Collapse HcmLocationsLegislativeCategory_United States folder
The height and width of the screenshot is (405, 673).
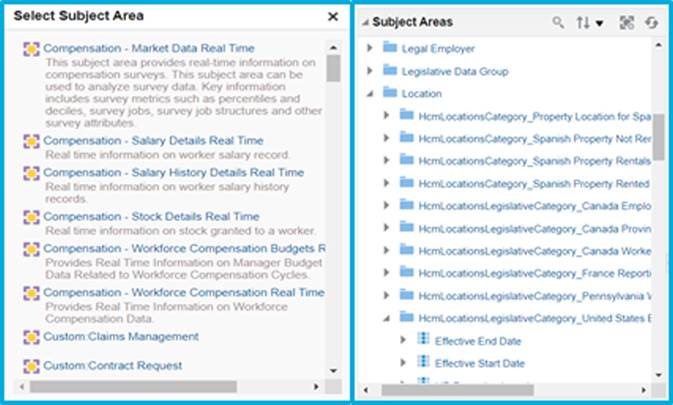(x=386, y=318)
